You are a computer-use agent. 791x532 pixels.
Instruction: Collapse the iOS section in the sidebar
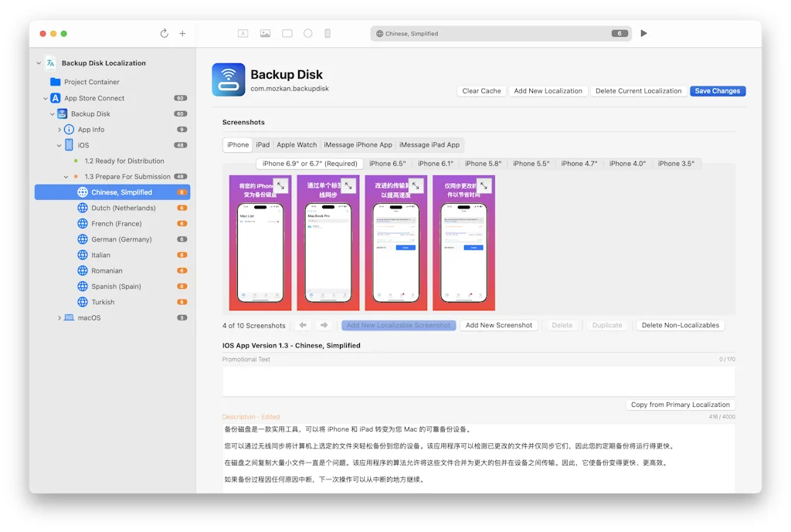click(x=58, y=144)
